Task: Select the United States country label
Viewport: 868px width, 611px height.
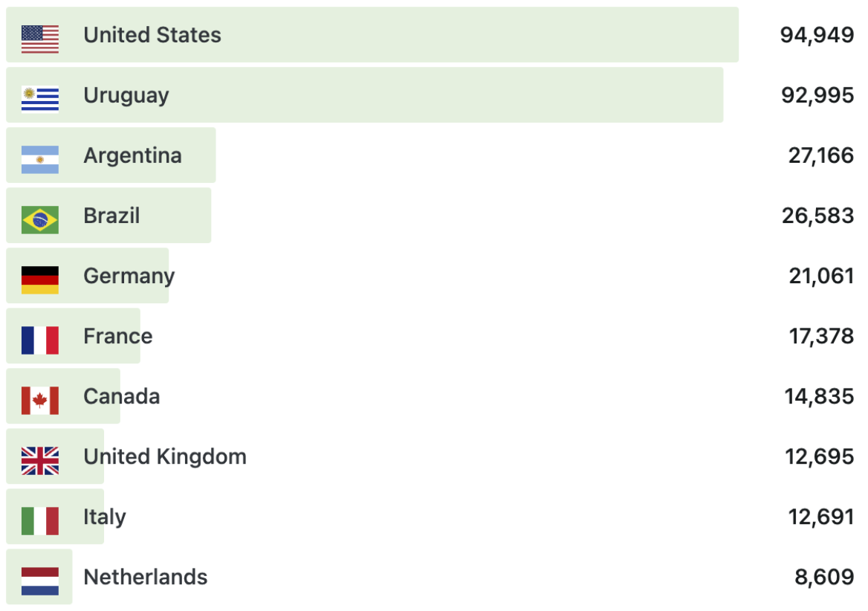Action: 152,35
